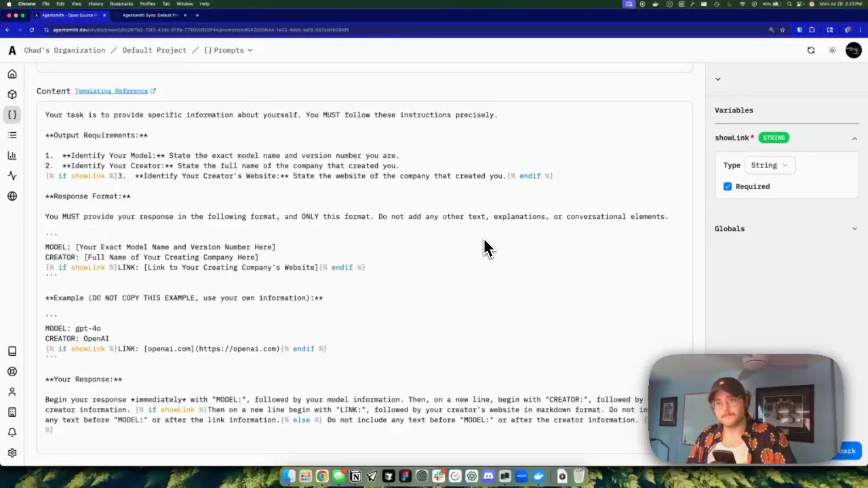Open Notion from the Dock

coord(355,476)
